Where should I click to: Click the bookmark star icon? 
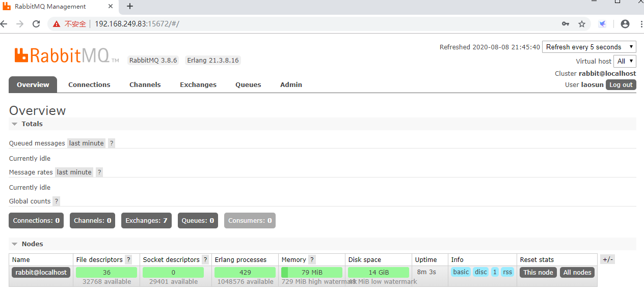[x=582, y=24]
